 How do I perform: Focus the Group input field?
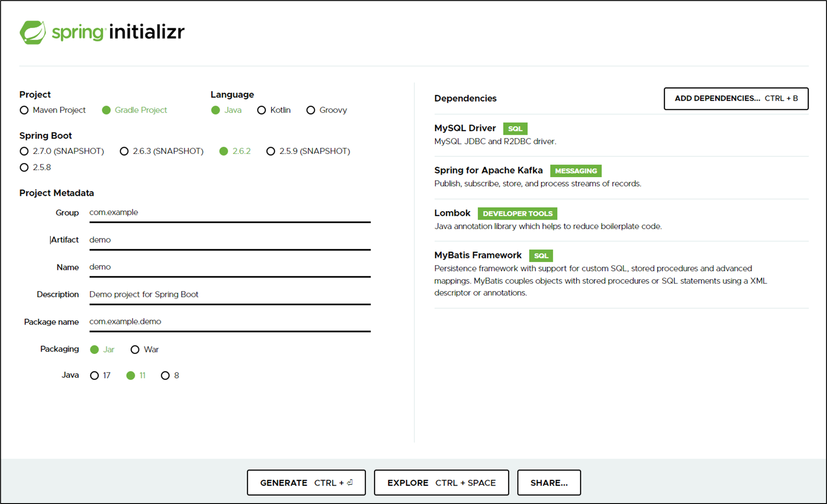tap(230, 213)
